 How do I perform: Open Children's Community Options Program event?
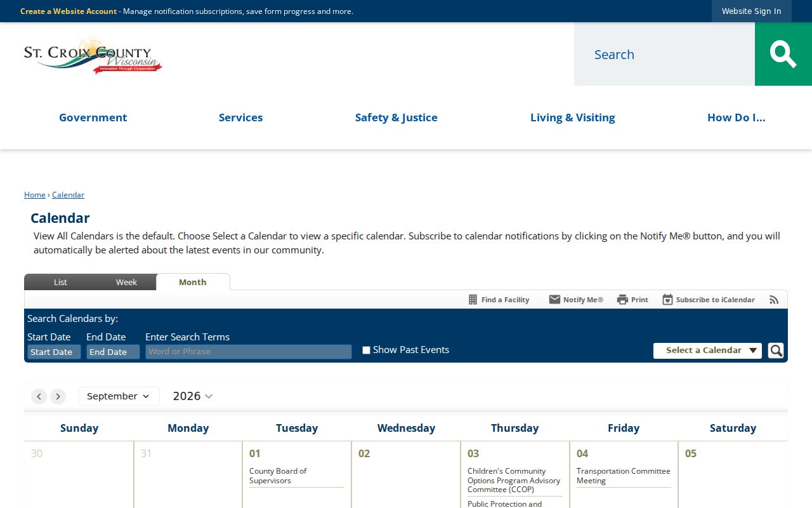pos(514,480)
